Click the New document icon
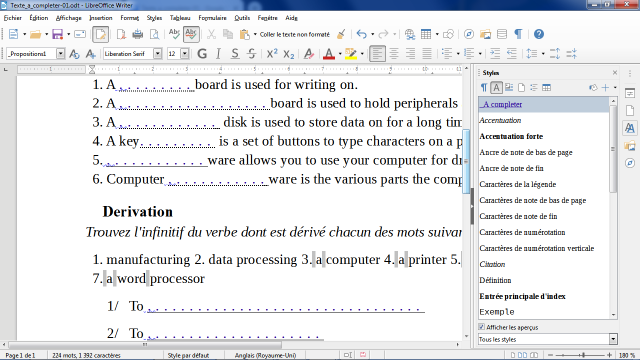This screenshot has width=640, height=360. [x=13, y=34]
